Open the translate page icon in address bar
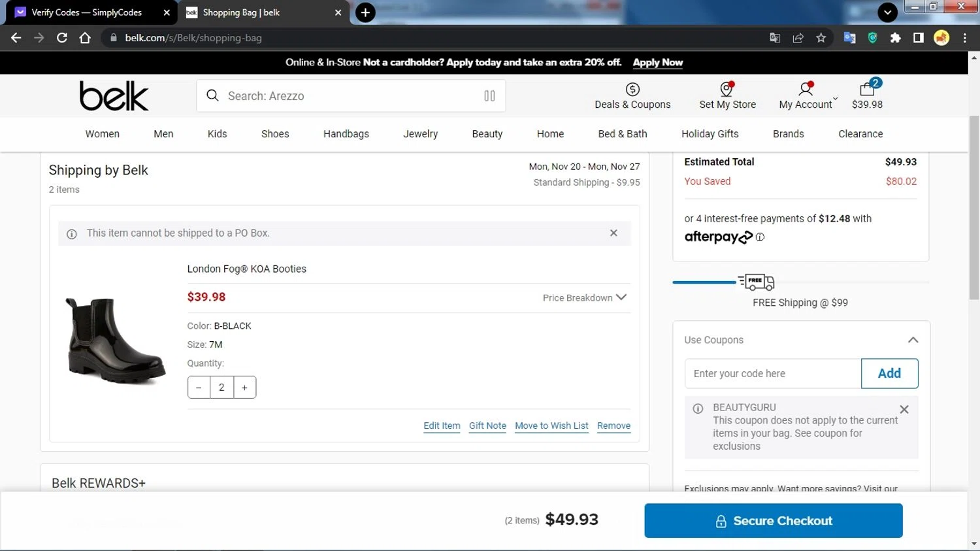The height and width of the screenshot is (551, 980). [775, 38]
